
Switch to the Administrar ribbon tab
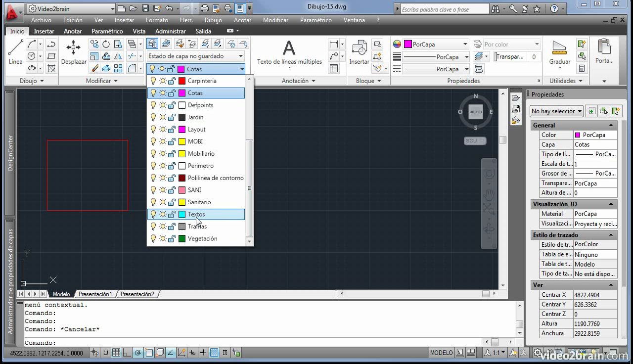(171, 31)
